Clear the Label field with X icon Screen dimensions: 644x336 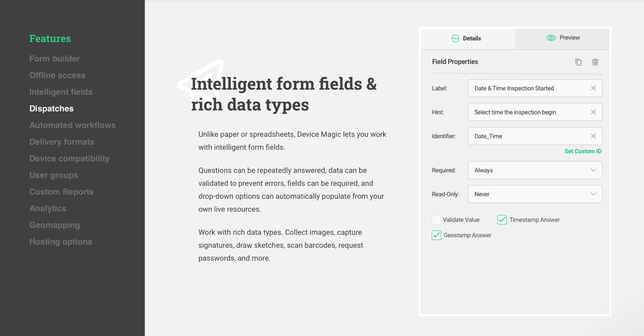click(593, 88)
